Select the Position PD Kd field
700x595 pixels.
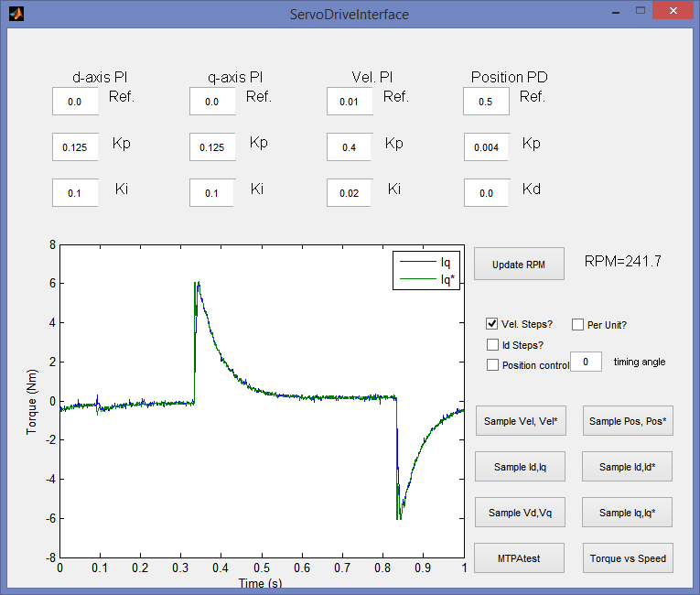(x=487, y=193)
